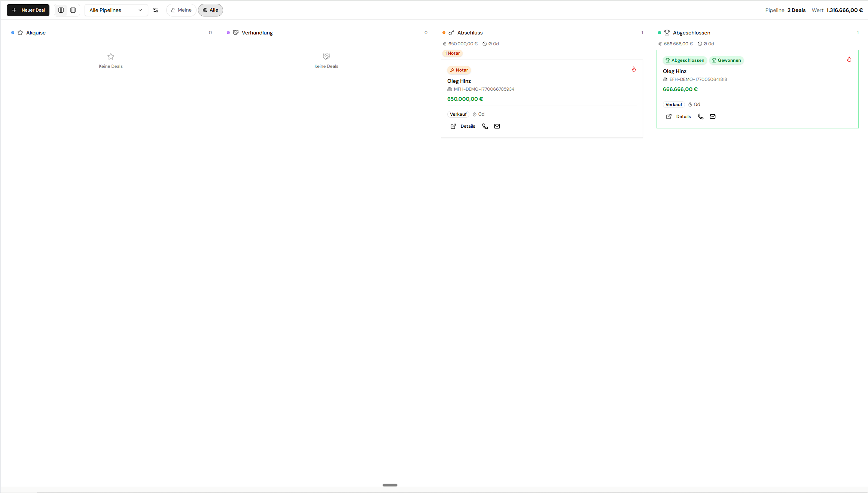The image size is (868, 493).
Task: Click the Abgeschlossen column title
Action: [691, 33]
